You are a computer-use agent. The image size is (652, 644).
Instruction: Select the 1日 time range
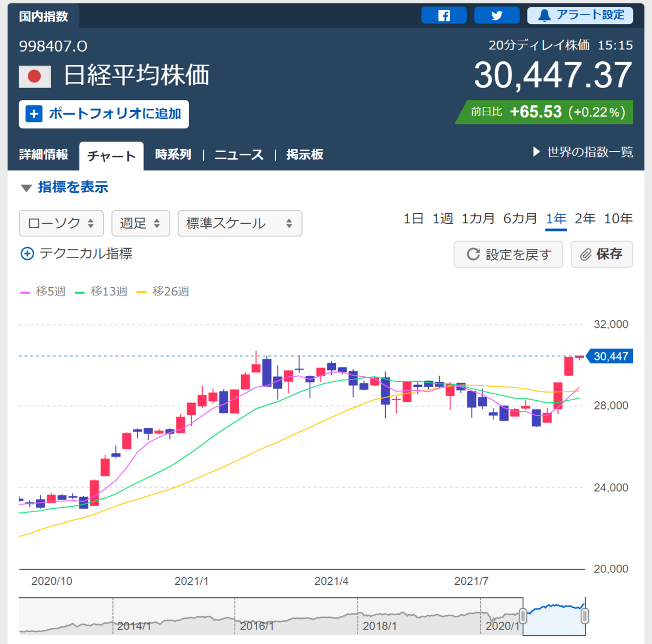(x=413, y=219)
